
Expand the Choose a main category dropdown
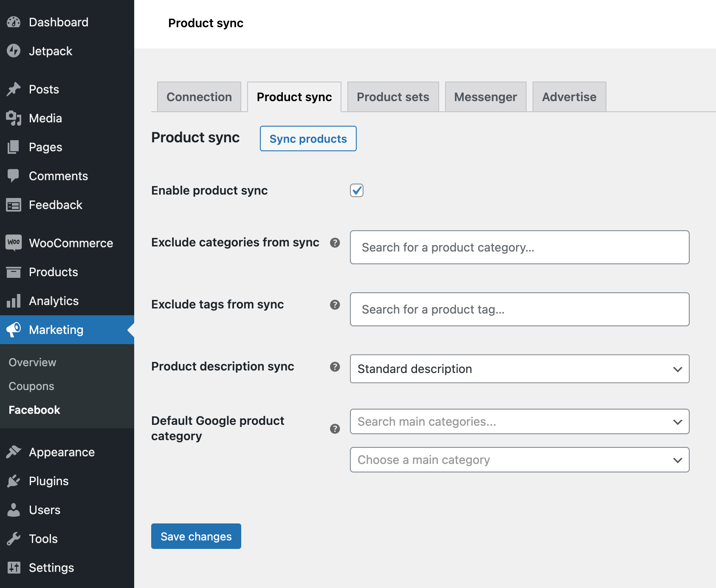tap(519, 460)
